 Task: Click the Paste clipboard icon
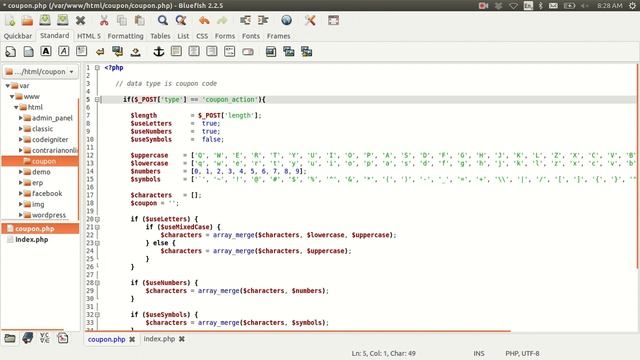(140, 20)
